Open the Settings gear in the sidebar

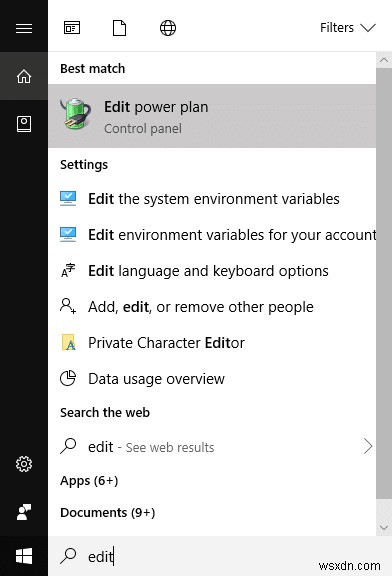(x=24, y=464)
